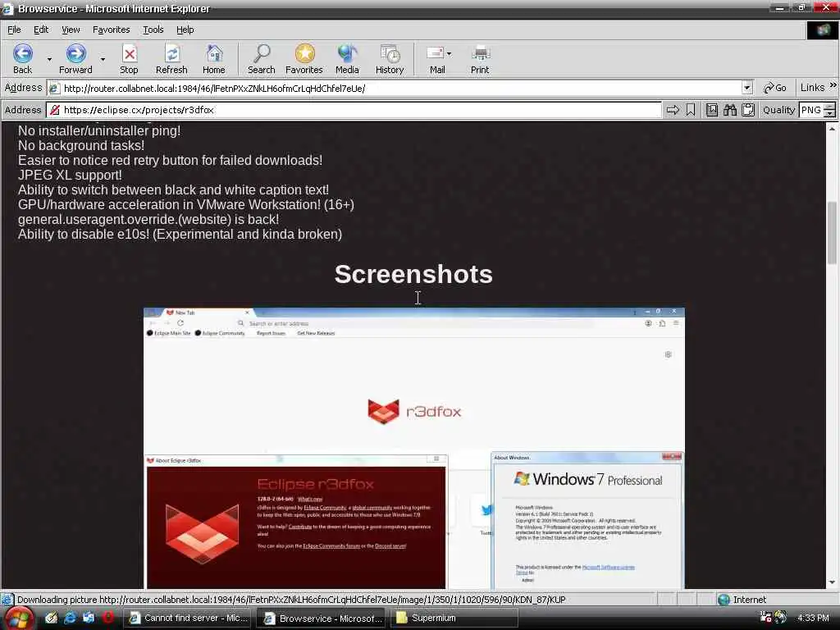The height and width of the screenshot is (630, 840).
Task: Open the Forward button history dropdown arrow
Action: 103,59
